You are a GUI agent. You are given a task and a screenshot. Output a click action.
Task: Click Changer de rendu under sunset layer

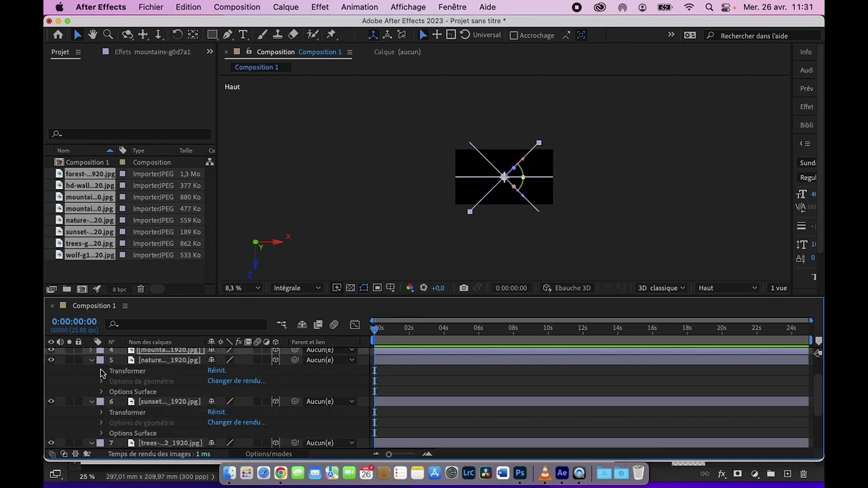click(x=237, y=422)
